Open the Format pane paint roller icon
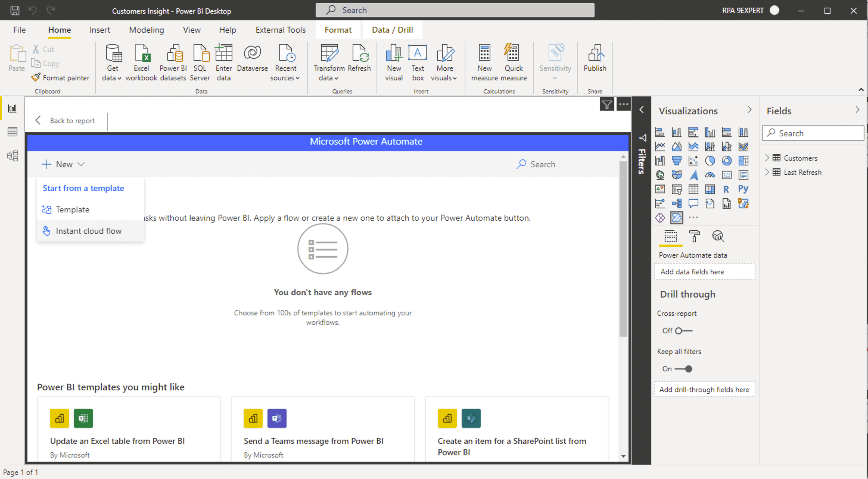 coord(694,236)
